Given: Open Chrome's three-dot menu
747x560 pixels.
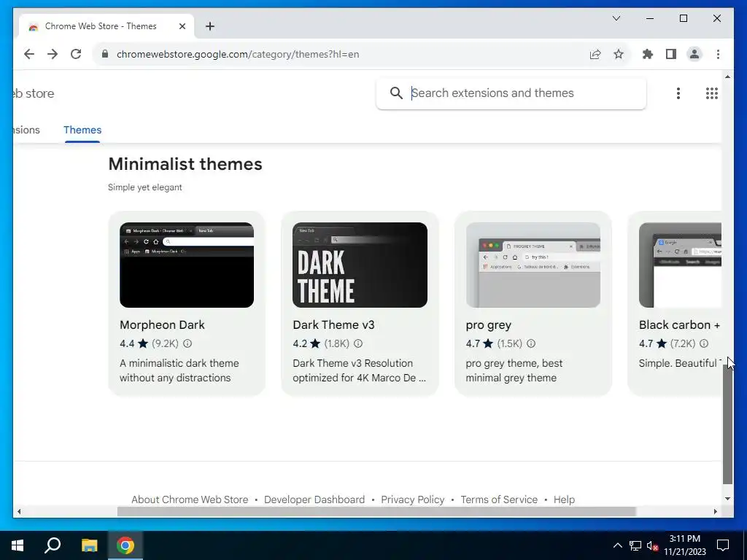Looking at the screenshot, I should (718, 54).
